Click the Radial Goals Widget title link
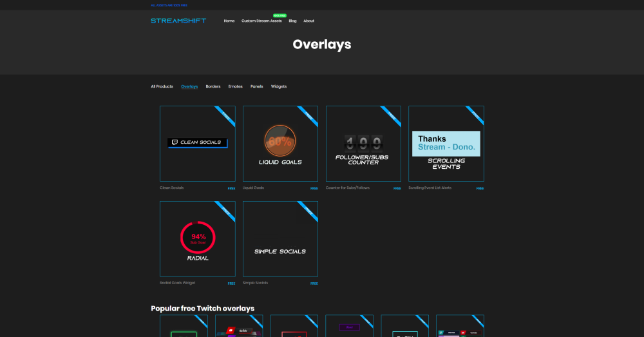The image size is (644, 337). 177,283
